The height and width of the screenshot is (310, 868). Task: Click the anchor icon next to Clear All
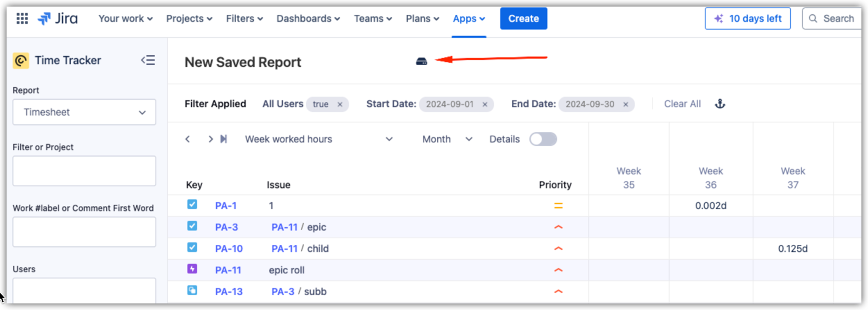(720, 104)
